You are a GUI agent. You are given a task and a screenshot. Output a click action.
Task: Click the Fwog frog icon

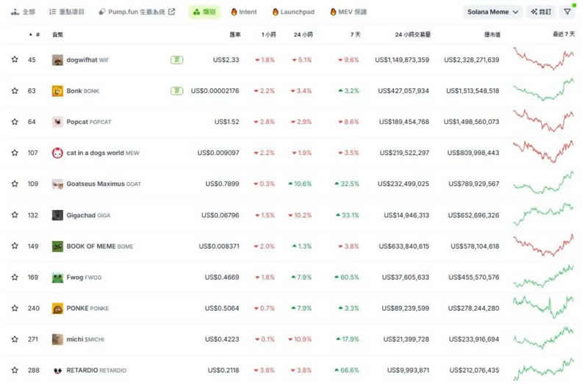57,278
